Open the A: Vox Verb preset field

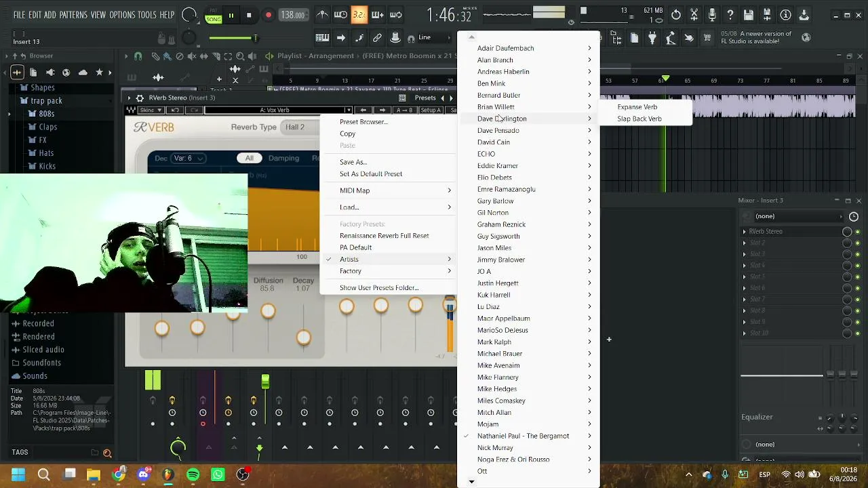[x=278, y=110]
